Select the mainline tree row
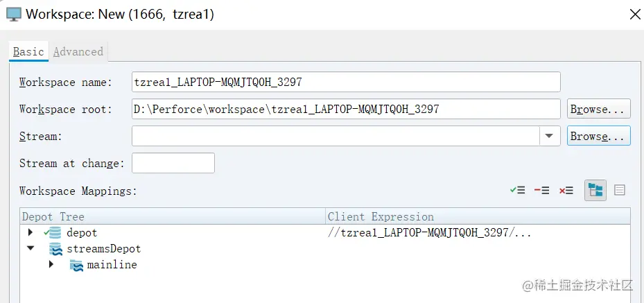Screen dimensions: 644x303 pos(325,265)
